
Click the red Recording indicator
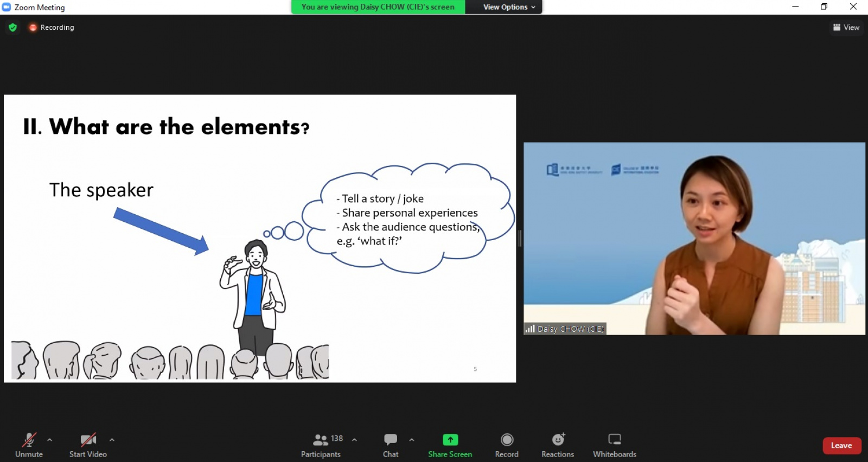52,27
